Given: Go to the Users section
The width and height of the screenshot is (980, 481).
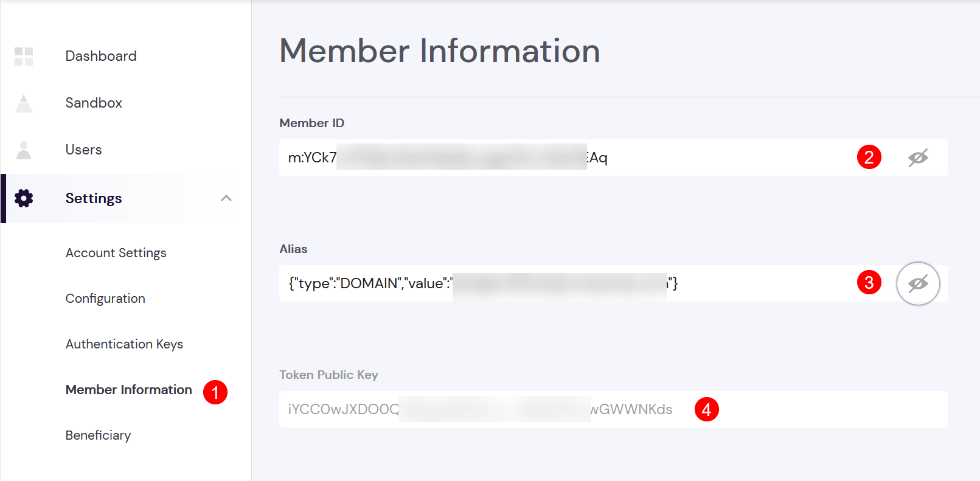Looking at the screenshot, I should click(x=84, y=150).
